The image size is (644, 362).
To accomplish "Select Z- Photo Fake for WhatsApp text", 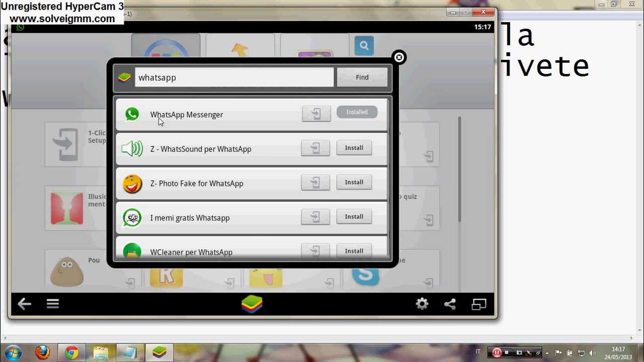I will [197, 184].
